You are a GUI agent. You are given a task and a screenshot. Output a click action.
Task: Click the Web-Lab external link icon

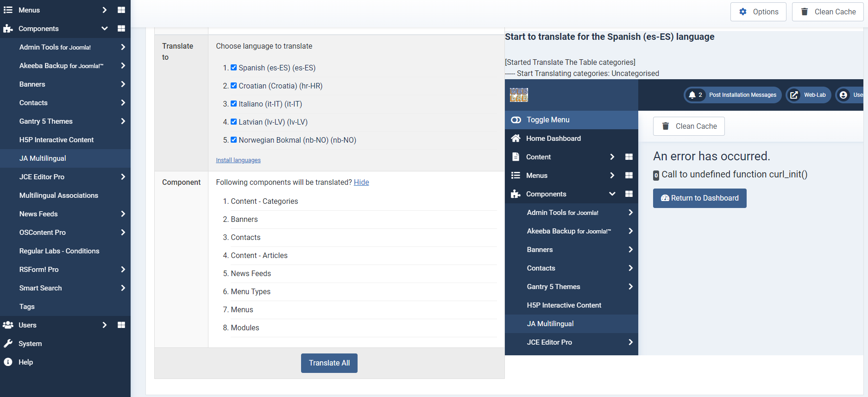pyautogui.click(x=794, y=95)
